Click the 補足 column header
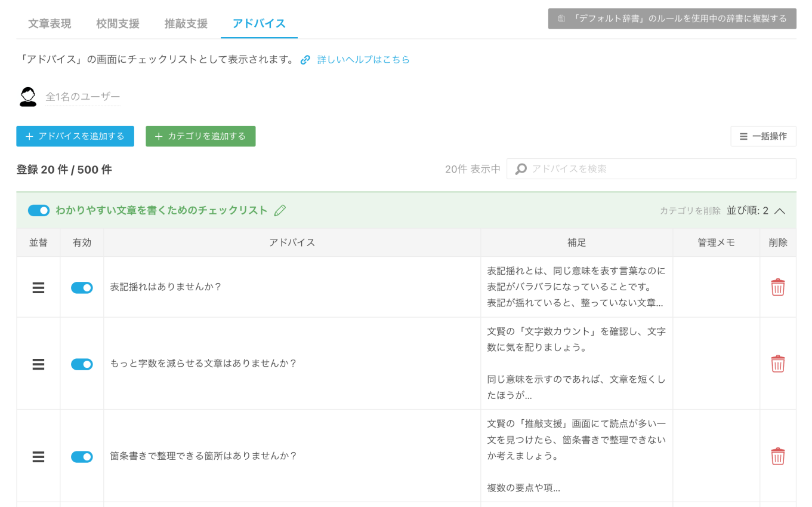 (577, 242)
